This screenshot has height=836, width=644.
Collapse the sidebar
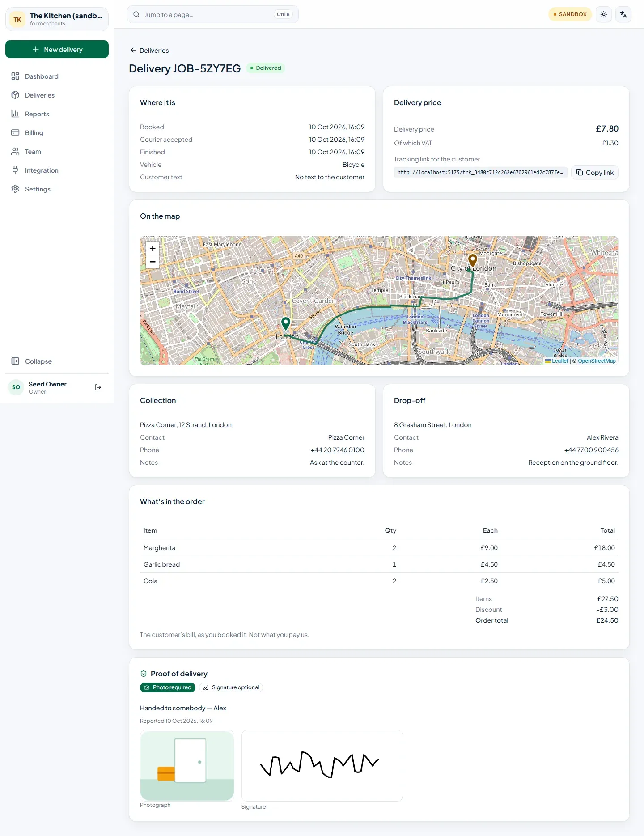click(x=57, y=361)
